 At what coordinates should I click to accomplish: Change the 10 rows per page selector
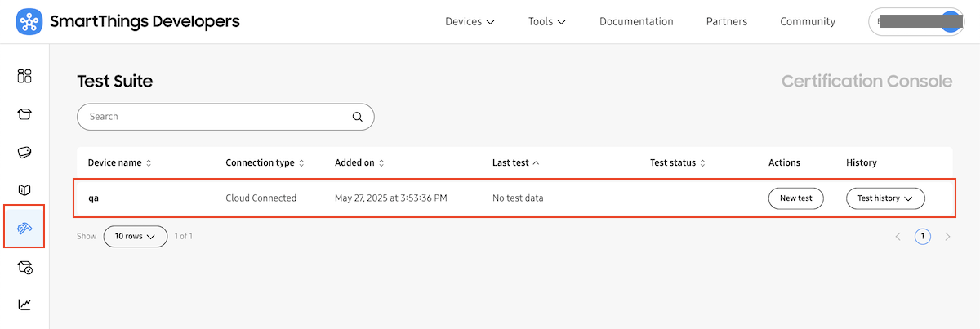click(x=136, y=236)
